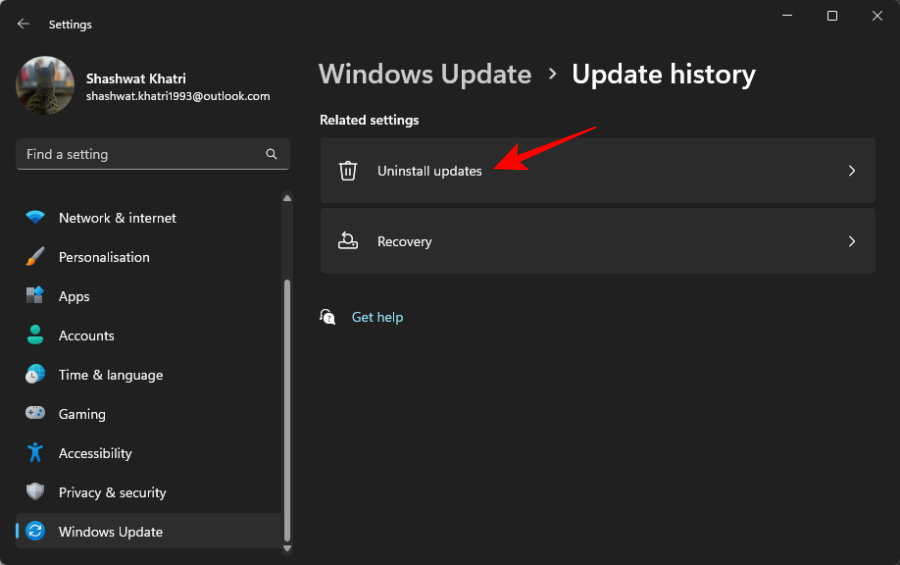Select Time & language in the sidebar

(110, 375)
